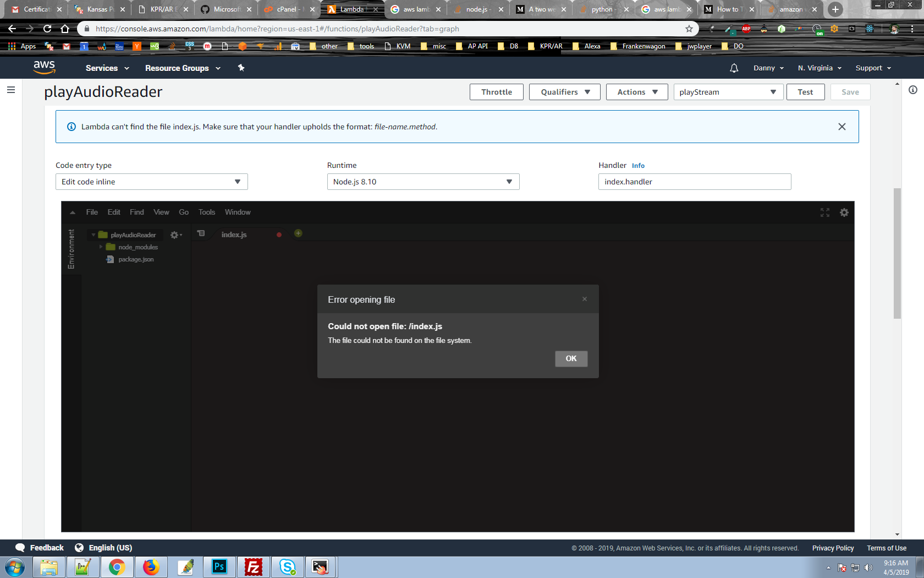Image resolution: width=924 pixels, height=578 pixels.
Task: Open the Feedback speech bubble link
Action: tap(40, 548)
